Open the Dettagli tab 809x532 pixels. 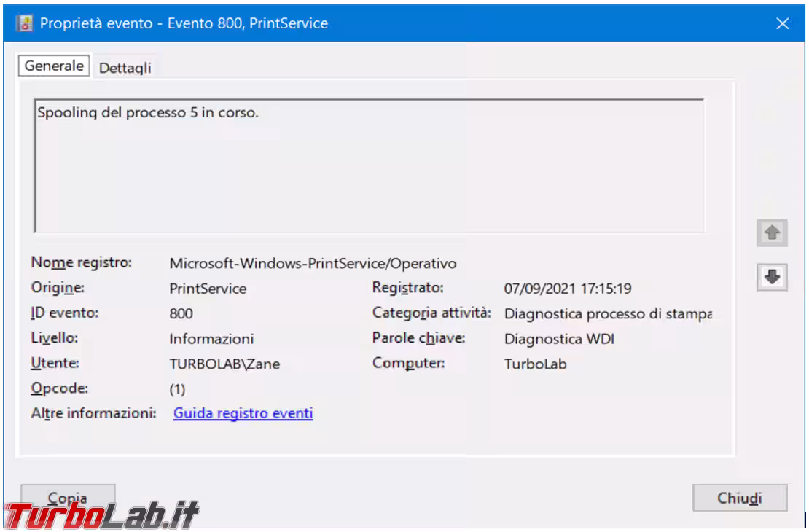125,67
